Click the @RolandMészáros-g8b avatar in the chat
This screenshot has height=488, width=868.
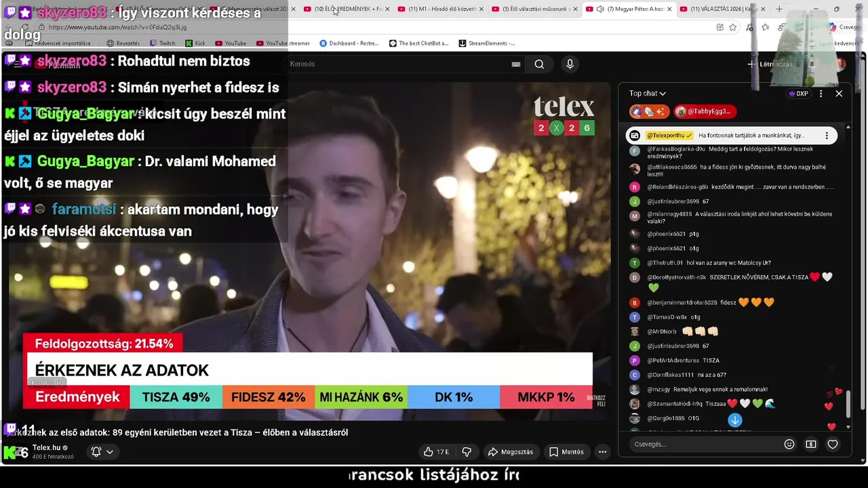[635, 187]
